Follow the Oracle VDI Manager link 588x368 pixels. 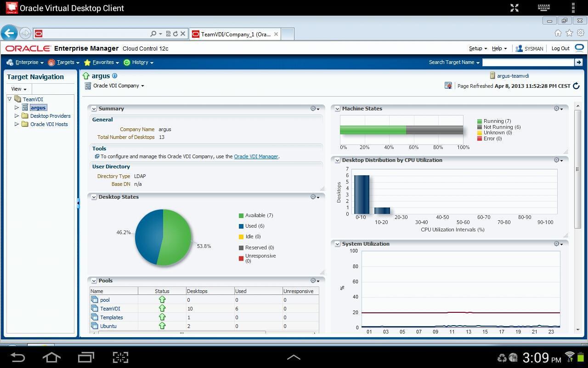(x=256, y=156)
